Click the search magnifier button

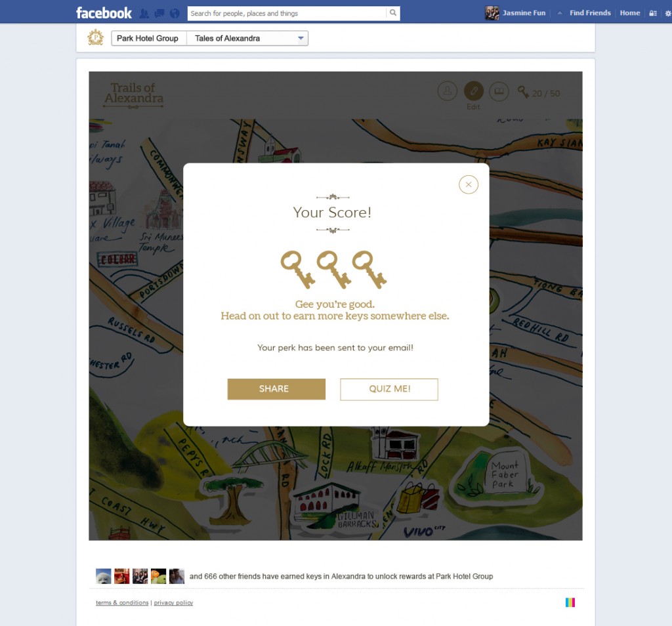pyautogui.click(x=393, y=13)
